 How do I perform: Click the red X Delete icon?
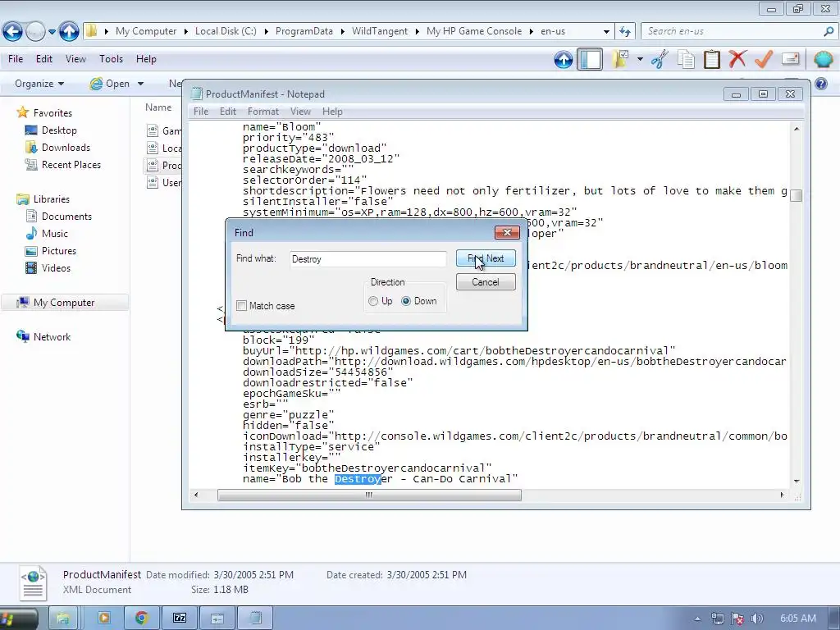point(737,58)
